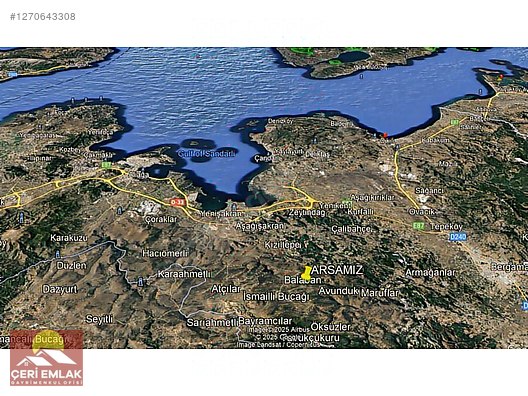Click the Dazyurt label
Viewport: 528px width, 396px height.
coord(60,289)
